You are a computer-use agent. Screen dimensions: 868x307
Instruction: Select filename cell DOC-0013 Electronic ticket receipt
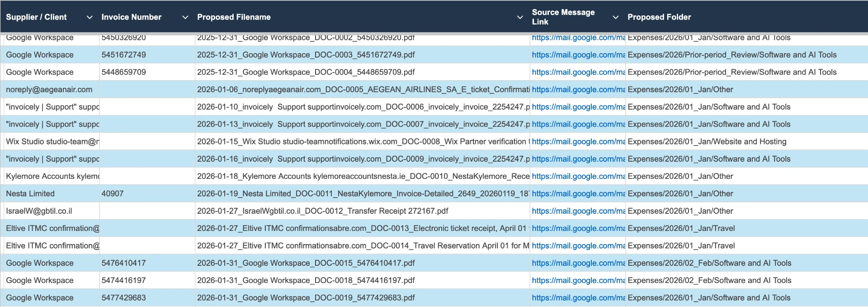(x=363, y=228)
